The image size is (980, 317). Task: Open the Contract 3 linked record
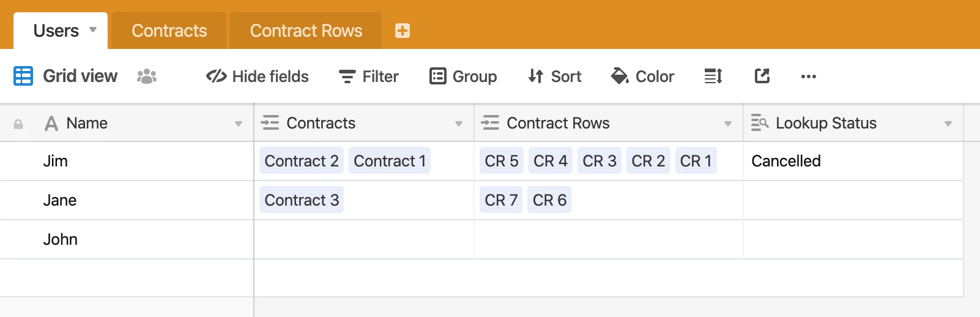pyautogui.click(x=302, y=200)
